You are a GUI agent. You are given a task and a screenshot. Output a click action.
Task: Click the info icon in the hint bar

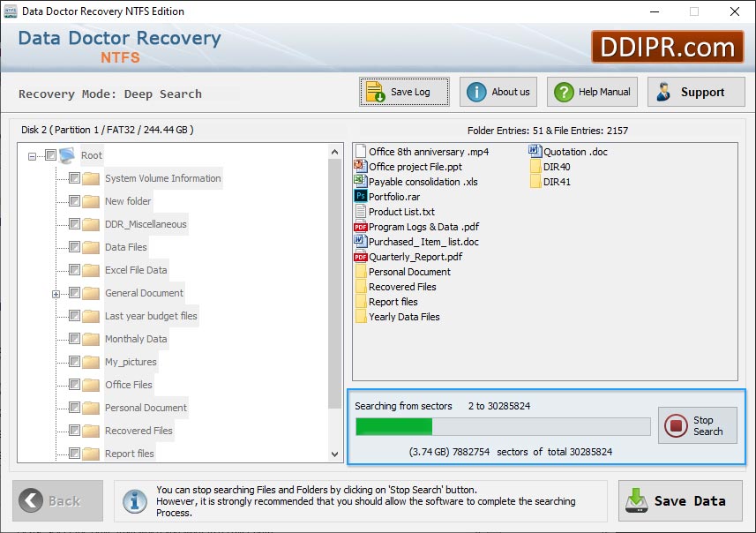(134, 501)
